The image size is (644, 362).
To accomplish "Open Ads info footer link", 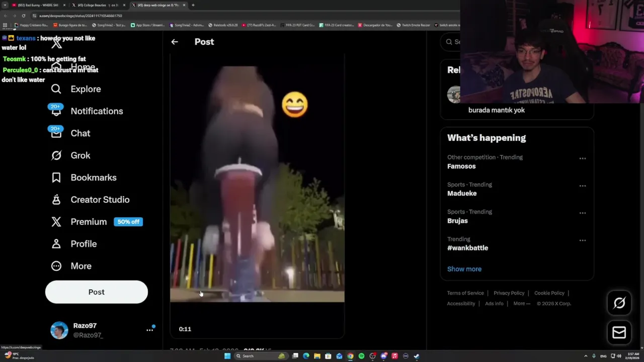I will (494, 304).
